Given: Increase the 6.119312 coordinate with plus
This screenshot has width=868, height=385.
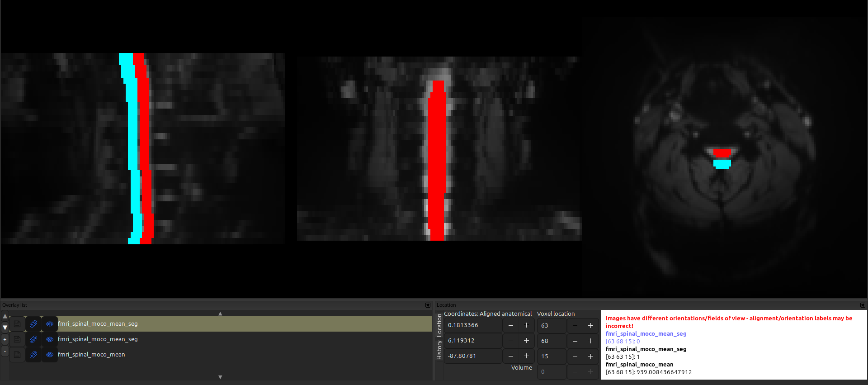Looking at the screenshot, I should [526, 341].
